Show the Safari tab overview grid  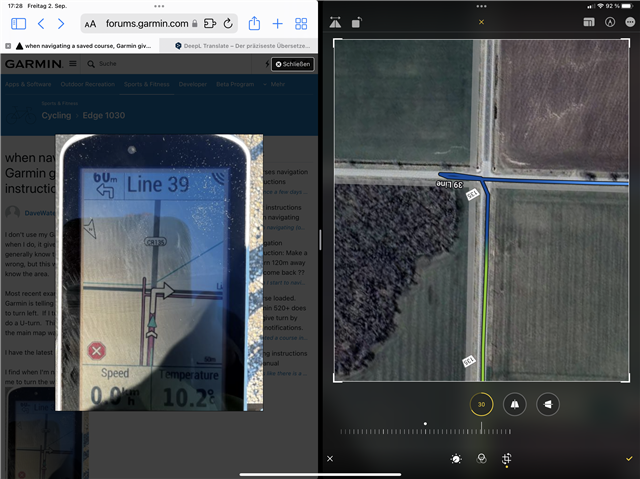pos(301,24)
